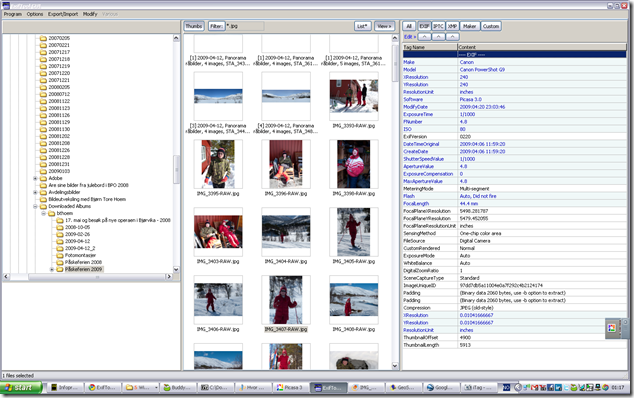This screenshot has width=634, height=398.
Task: Toggle the Custom metadata view button
Action: tap(491, 26)
